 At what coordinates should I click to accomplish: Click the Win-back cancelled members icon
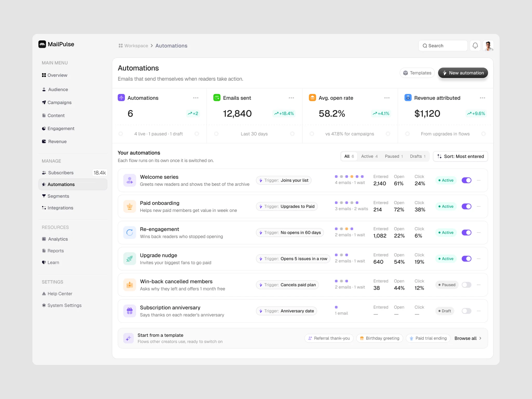[130, 285]
